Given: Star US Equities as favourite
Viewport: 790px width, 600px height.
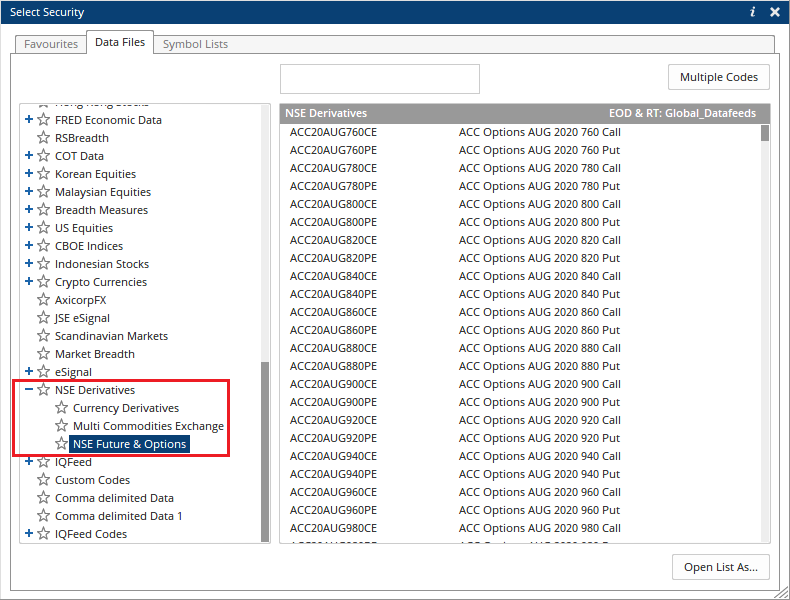Looking at the screenshot, I should pyautogui.click(x=44, y=228).
